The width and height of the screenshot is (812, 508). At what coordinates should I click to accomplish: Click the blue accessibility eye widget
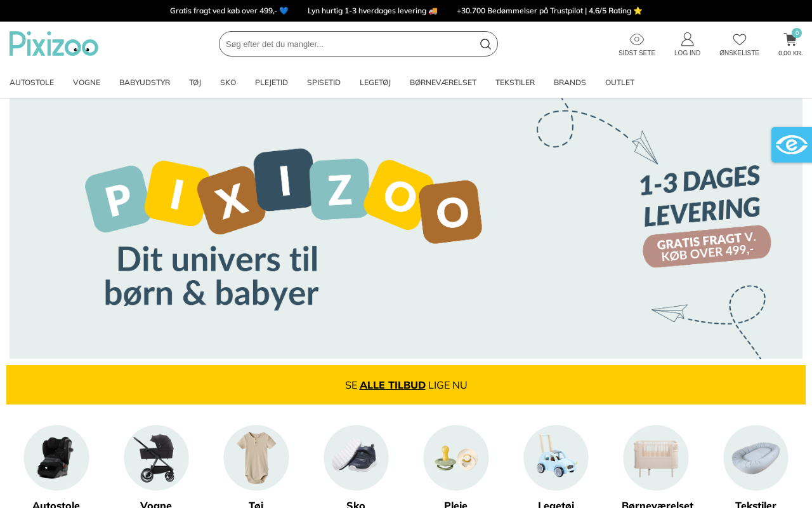click(x=792, y=145)
